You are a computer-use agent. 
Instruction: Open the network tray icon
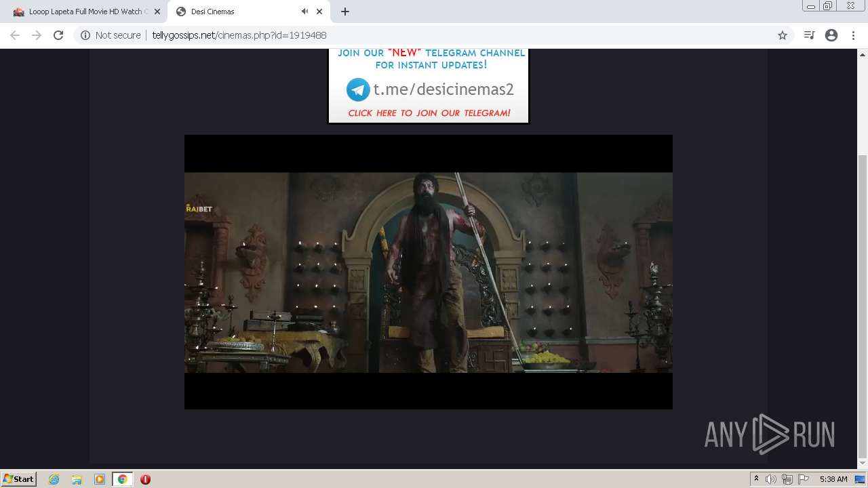tap(787, 479)
